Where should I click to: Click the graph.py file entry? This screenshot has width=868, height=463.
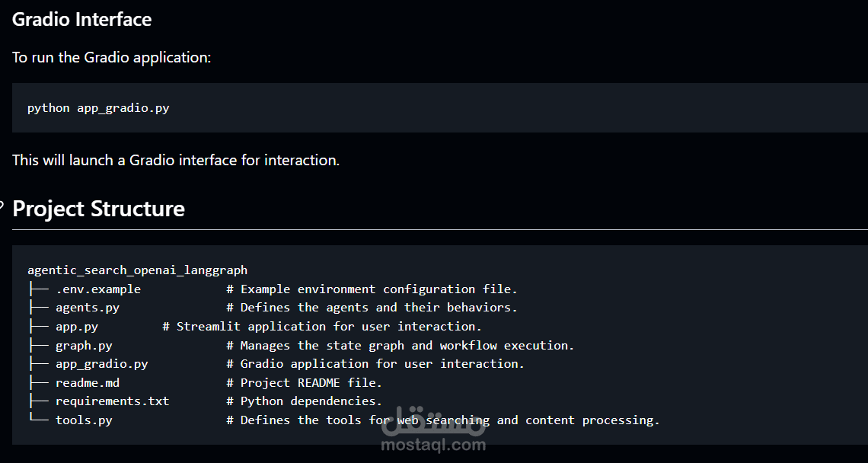(84, 346)
